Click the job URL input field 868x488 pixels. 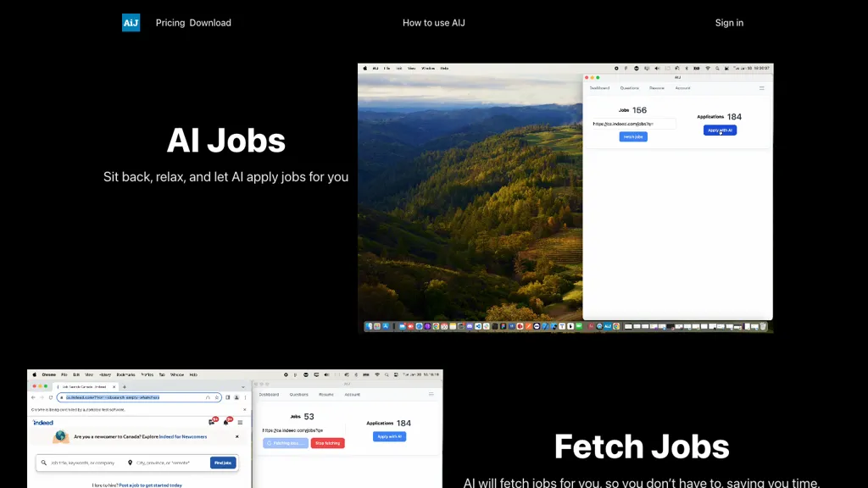point(635,124)
